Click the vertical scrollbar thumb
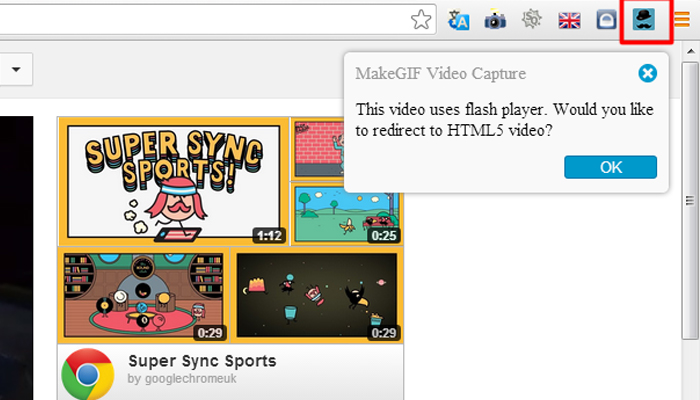 pos(690,200)
